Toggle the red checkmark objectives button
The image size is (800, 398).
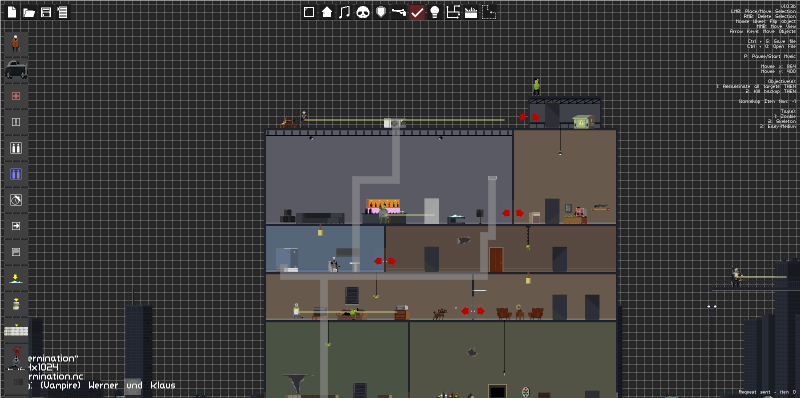[x=417, y=12]
